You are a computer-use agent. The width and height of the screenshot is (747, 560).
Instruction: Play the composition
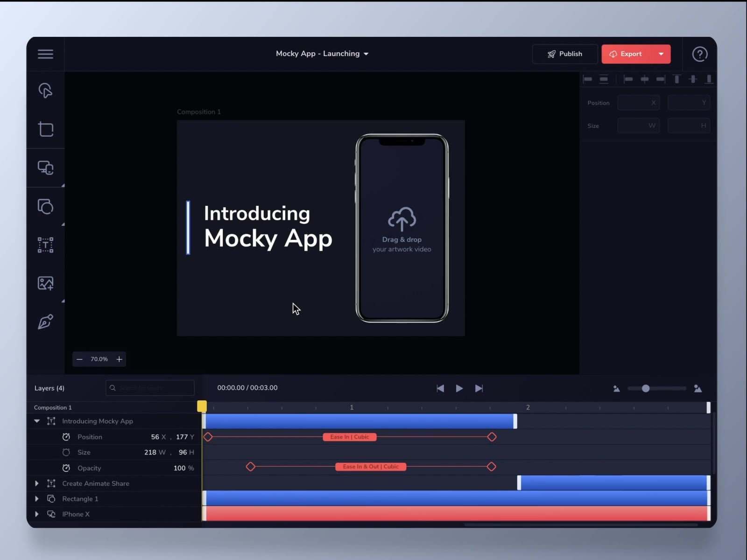459,388
